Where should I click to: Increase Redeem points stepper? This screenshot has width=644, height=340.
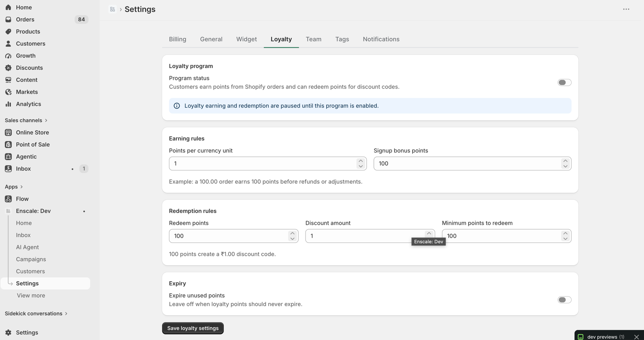(x=292, y=233)
